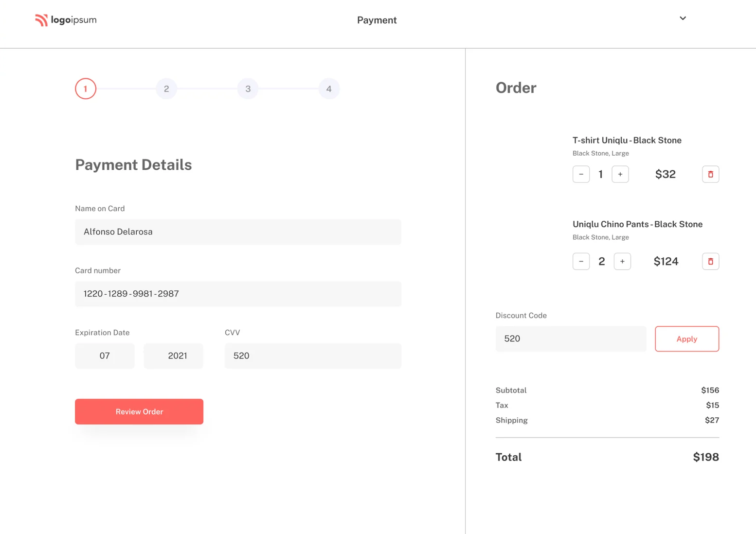This screenshot has width=756, height=534.
Task: Delete the T-shirt Uniqlu item
Action: (710, 174)
